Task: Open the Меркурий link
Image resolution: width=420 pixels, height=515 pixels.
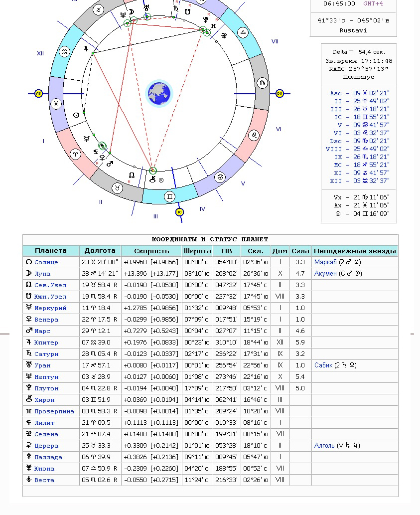Action: click(x=50, y=308)
